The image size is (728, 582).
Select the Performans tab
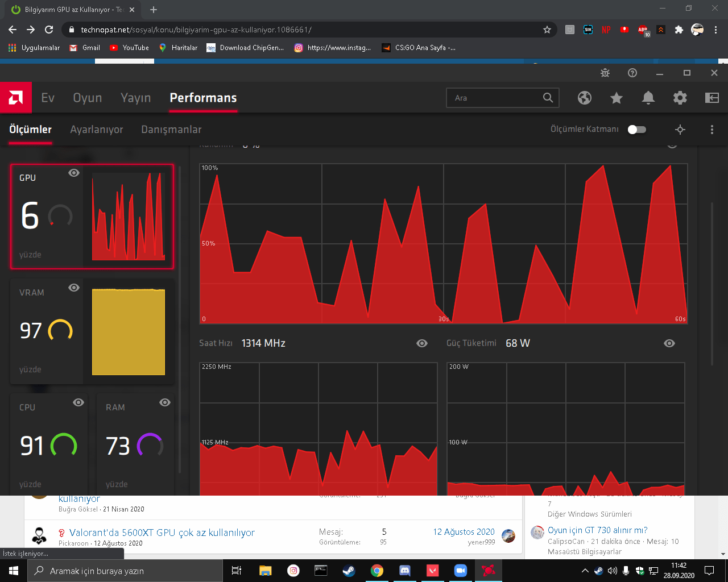click(x=203, y=98)
